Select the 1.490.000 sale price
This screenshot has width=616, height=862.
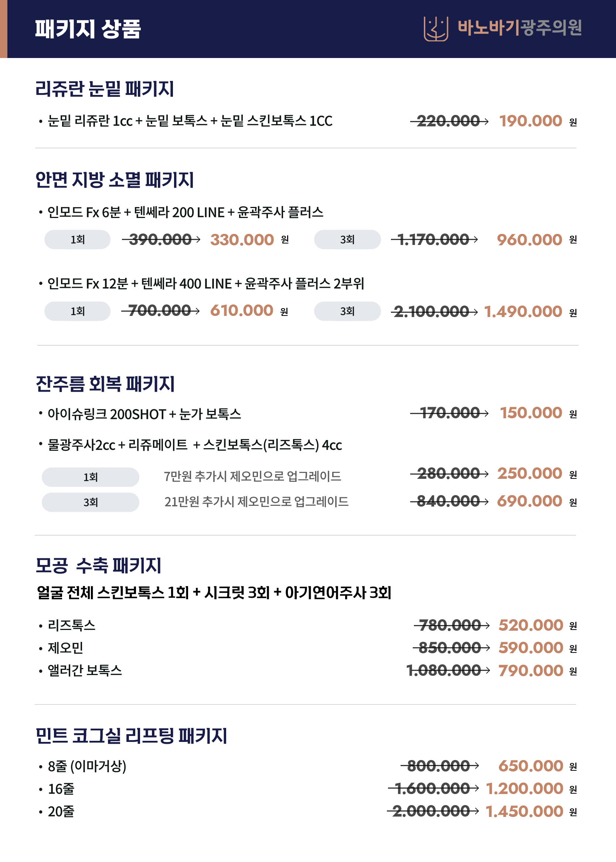[523, 311]
